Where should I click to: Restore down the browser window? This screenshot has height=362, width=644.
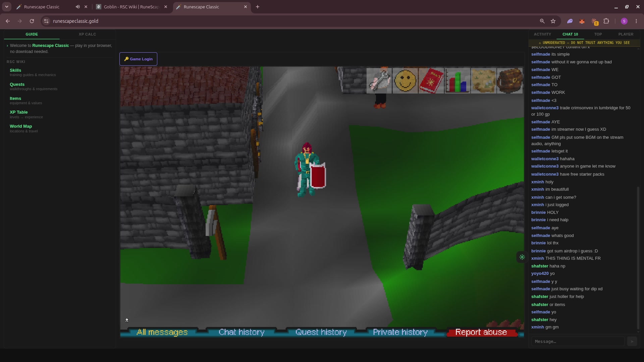tap(627, 7)
